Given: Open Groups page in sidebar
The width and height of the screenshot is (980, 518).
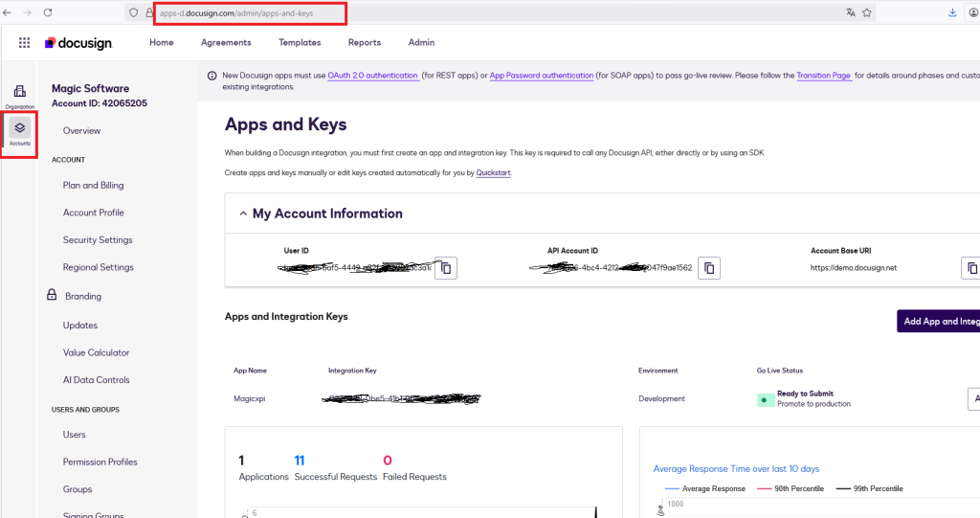Looking at the screenshot, I should (x=77, y=489).
